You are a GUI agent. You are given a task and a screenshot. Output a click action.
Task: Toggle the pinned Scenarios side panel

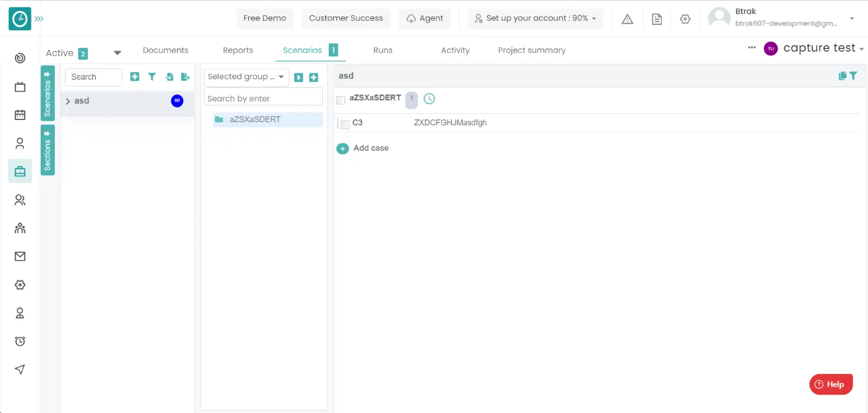click(48, 93)
